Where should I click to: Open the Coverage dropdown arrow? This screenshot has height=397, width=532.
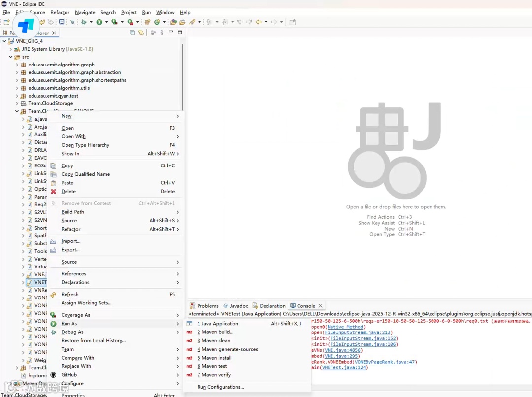point(122,22)
